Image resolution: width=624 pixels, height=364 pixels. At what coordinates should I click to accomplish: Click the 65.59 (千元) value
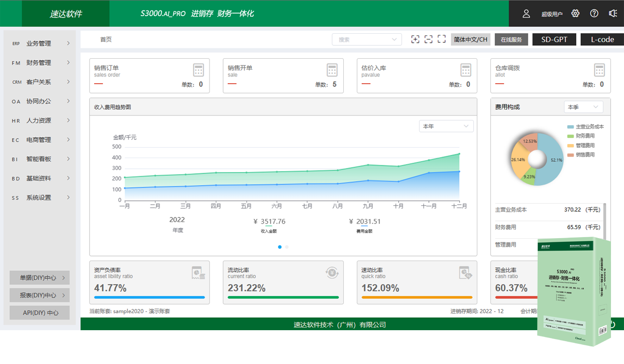pyautogui.click(x=583, y=227)
